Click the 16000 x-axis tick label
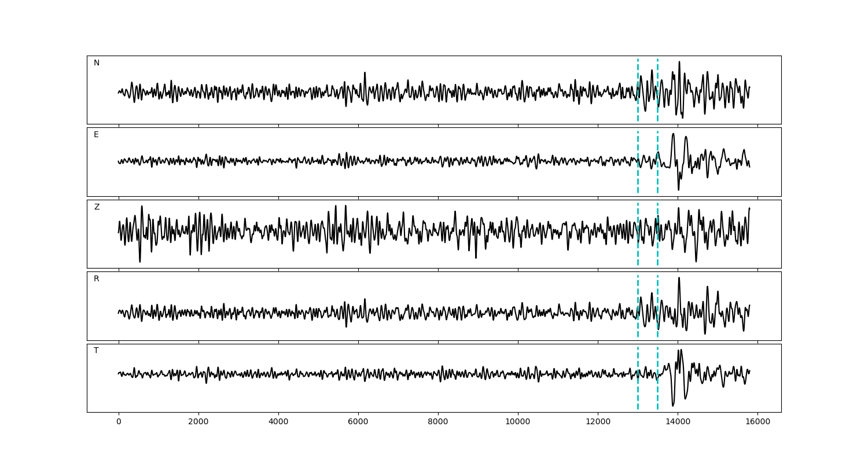The height and width of the screenshot is (463, 868). [757, 422]
